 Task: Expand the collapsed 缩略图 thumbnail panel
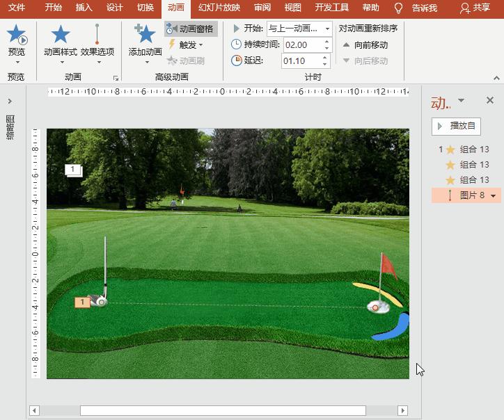tap(10, 101)
